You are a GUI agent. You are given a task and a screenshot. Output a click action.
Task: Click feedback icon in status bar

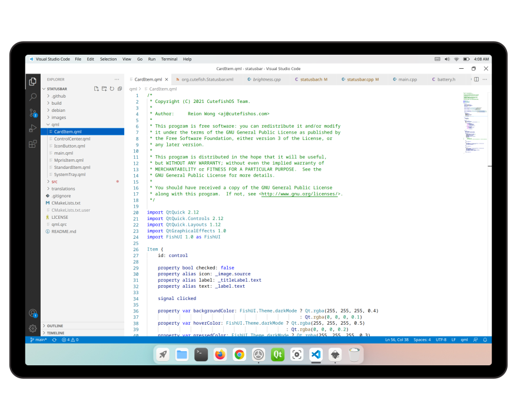tap(475, 339)
